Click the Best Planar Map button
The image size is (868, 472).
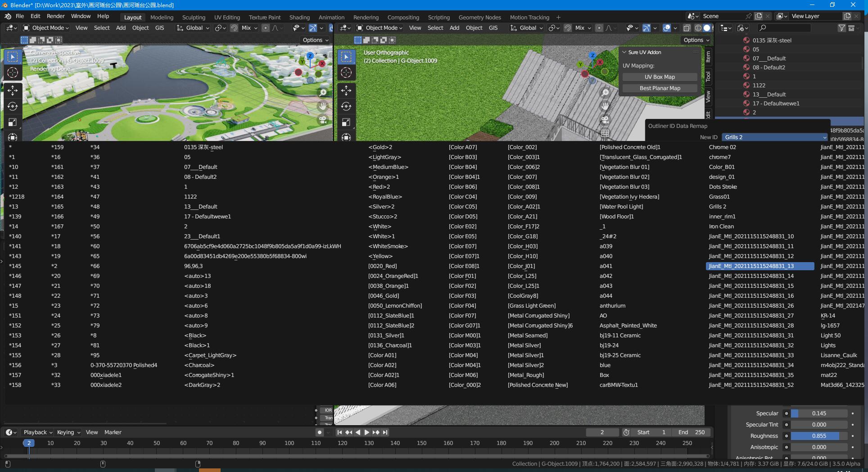click(660, 88)
